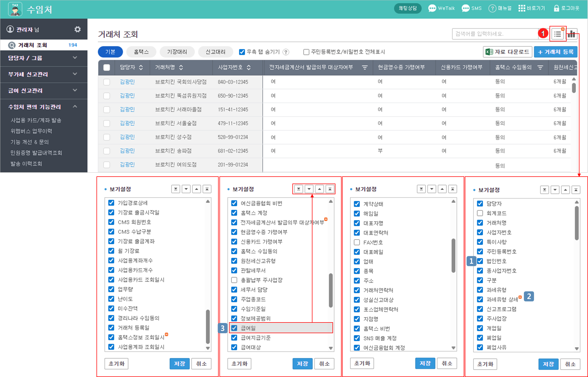This screenshot has width=588, height=377.
Task: Click 저장 in second 보기설정 panel
Action: click(x=302, y=364)
